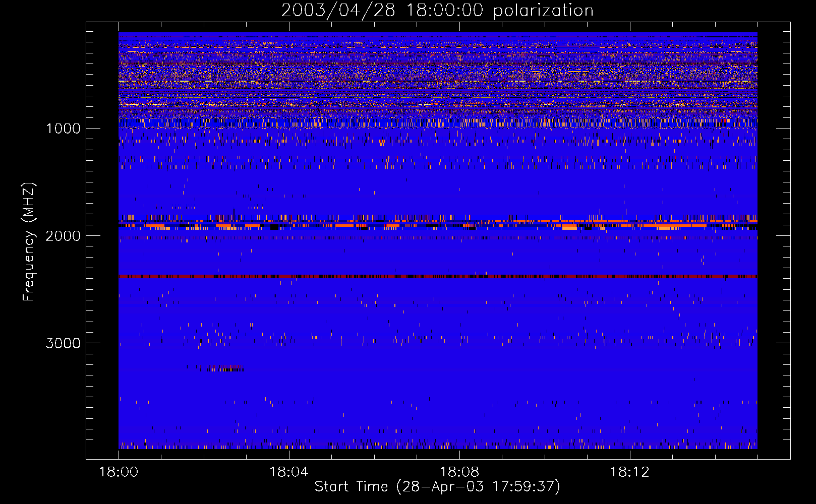
Task: Select the 3000 frequency tick label
Action: coord(63,343)
